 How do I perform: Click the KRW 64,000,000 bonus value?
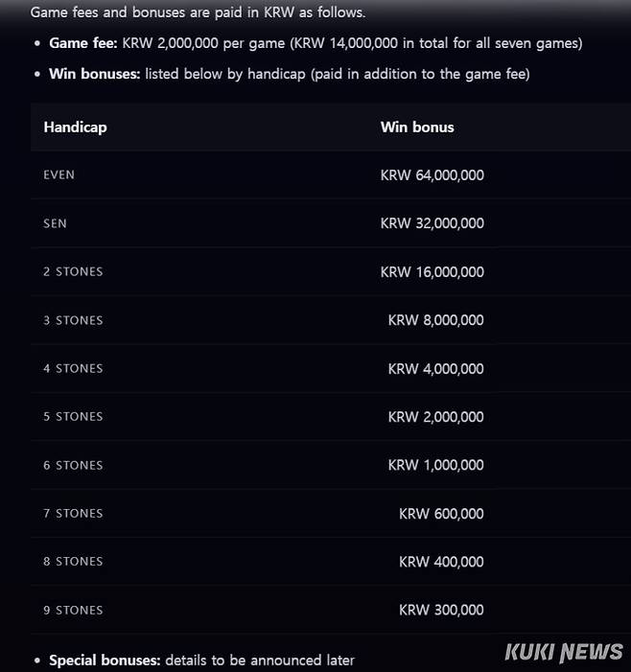pos(432,175)
